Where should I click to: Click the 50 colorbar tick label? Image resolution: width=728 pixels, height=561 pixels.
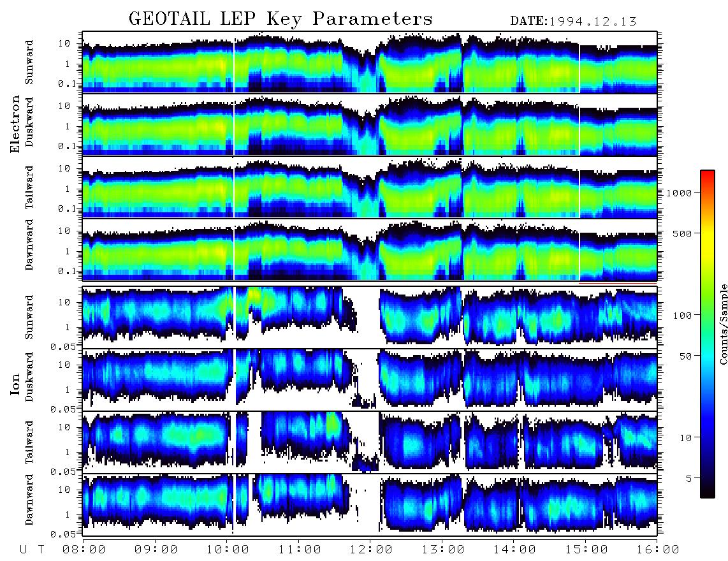686,356
